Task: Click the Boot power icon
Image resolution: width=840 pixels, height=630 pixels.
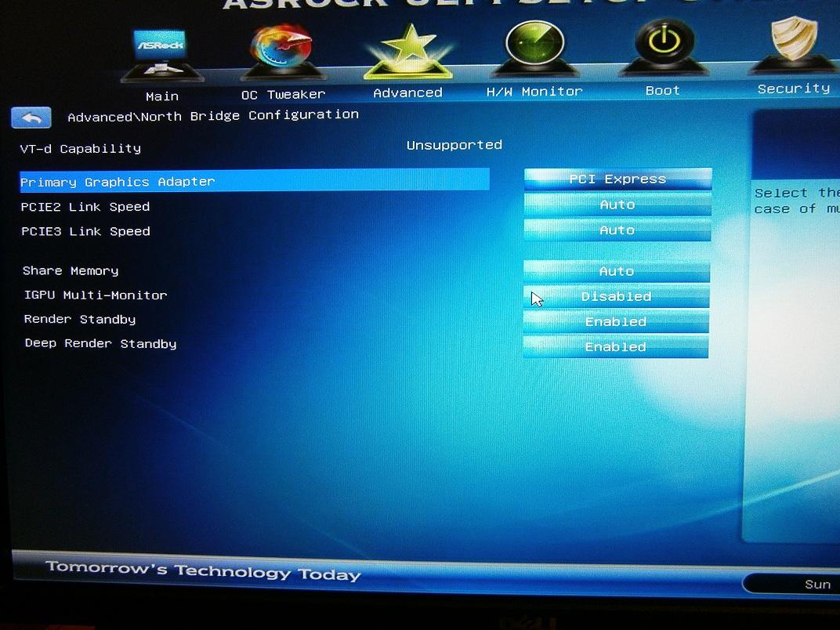Action: (664, 48)
